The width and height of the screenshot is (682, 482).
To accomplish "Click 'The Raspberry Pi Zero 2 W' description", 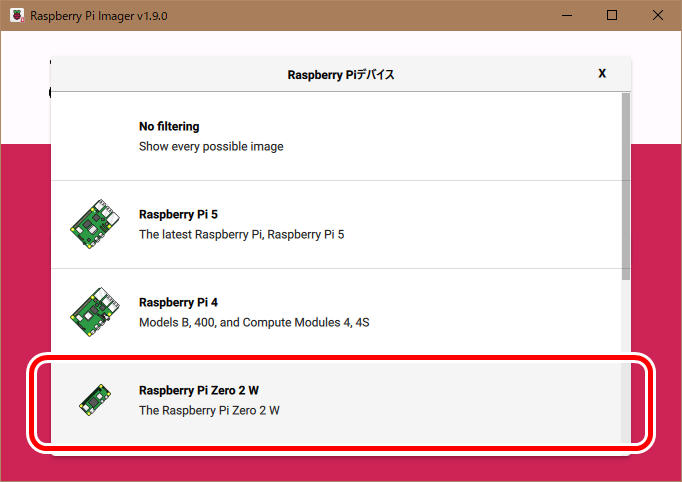I will point(209,410).
